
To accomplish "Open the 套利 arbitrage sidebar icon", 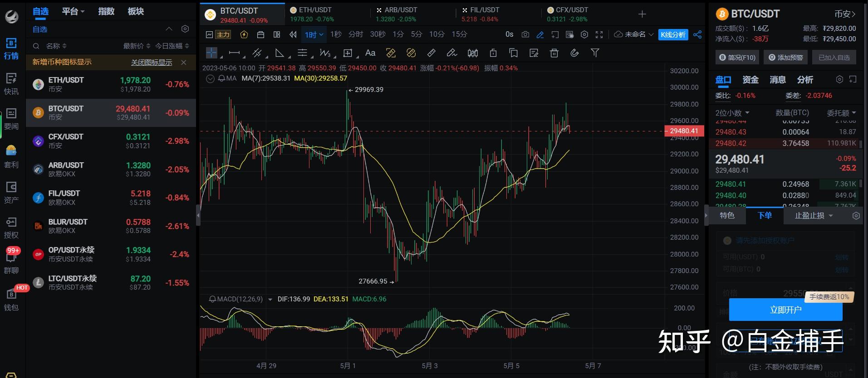I will (11, 157).
